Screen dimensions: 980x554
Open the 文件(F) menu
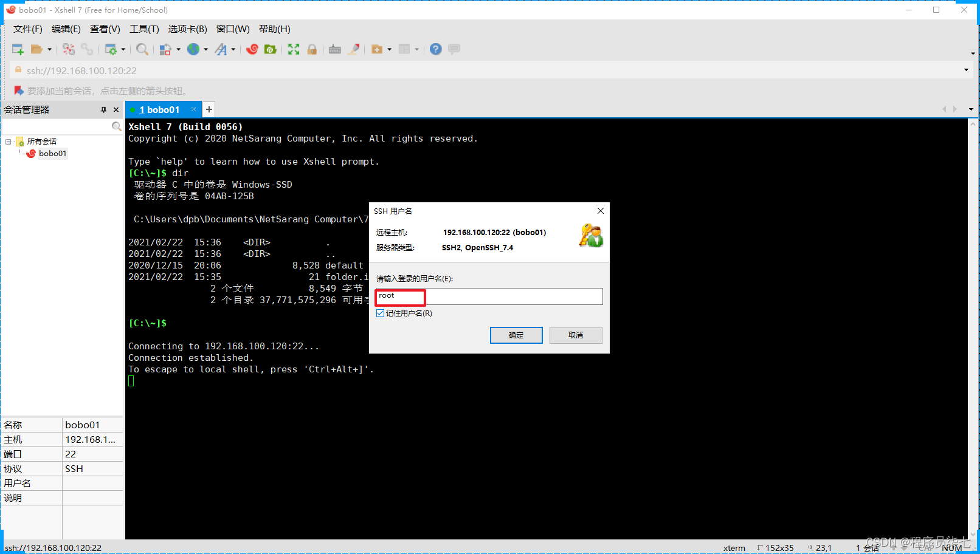tap(28, 29)
